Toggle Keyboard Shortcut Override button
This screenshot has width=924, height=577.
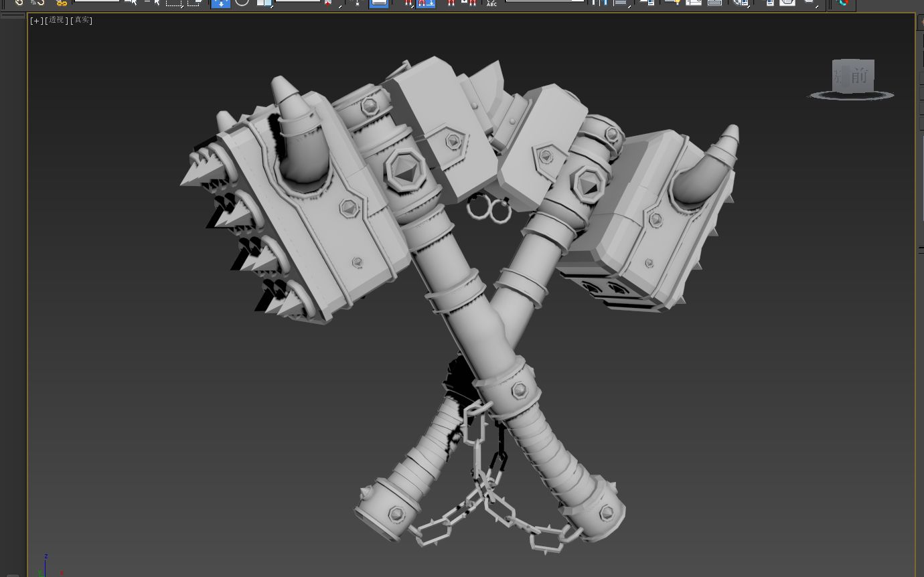379,3
